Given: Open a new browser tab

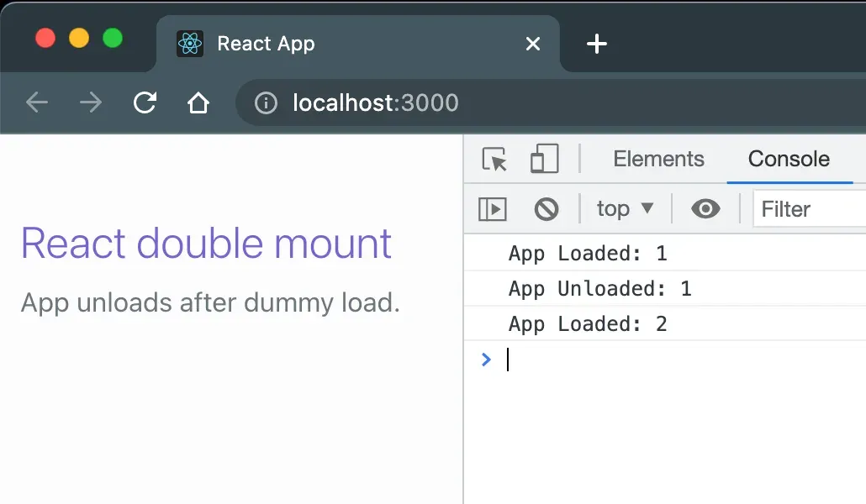Looking at the screenshot, I should tap(596, 44).
